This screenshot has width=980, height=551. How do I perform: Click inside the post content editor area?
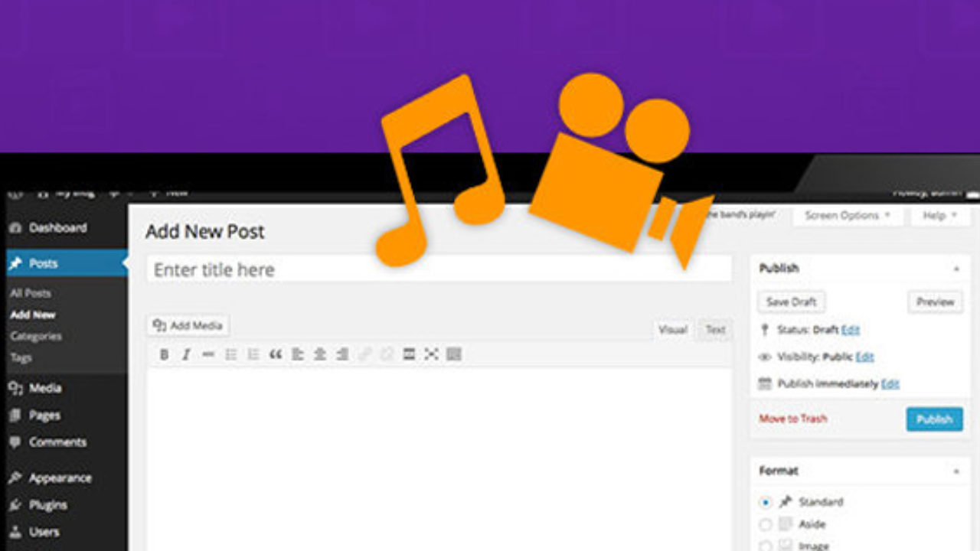pos(439,459)
